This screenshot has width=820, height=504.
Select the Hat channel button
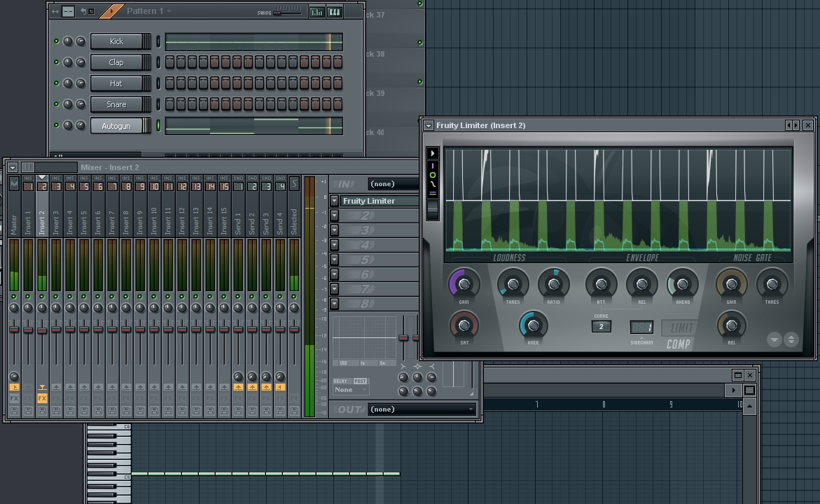point(117,83)
